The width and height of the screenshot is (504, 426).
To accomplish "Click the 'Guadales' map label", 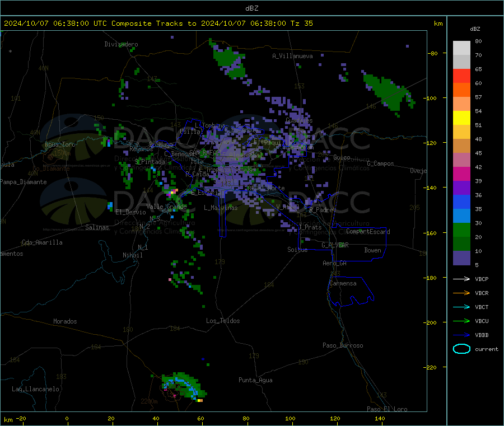I will 299,120.
